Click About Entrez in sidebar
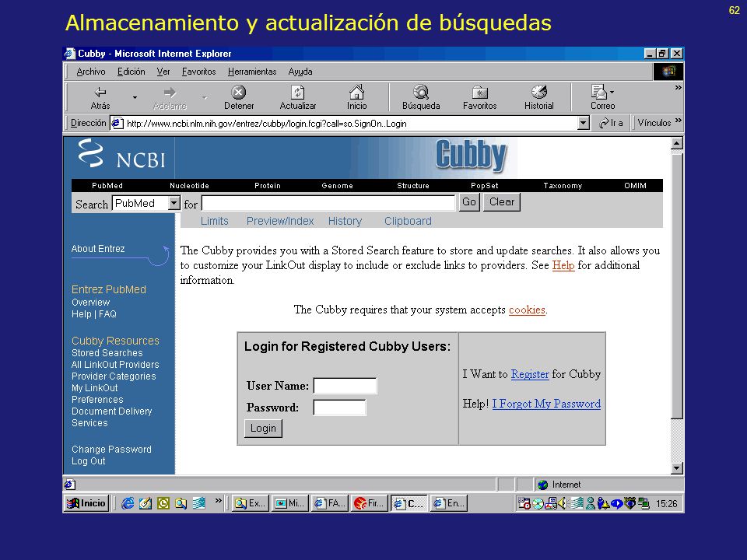 point(98,249)
